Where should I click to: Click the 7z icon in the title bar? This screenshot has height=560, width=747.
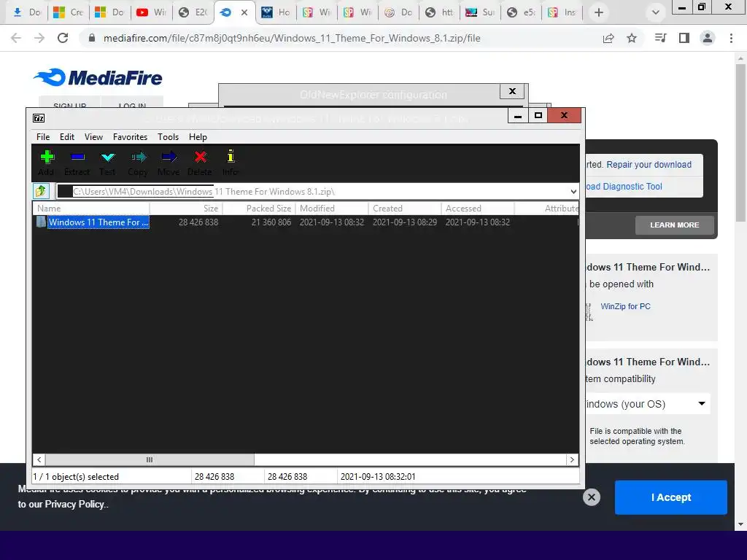[39, 117]
